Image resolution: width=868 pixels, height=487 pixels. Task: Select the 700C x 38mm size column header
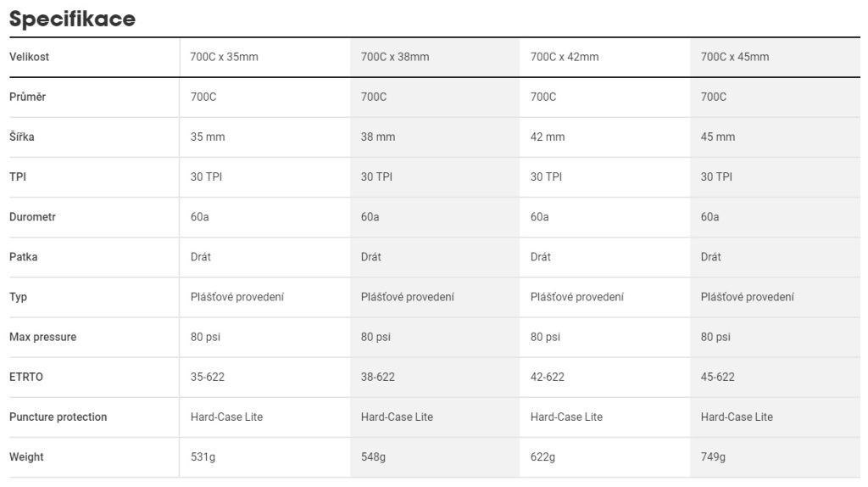[x=395, y=57]
